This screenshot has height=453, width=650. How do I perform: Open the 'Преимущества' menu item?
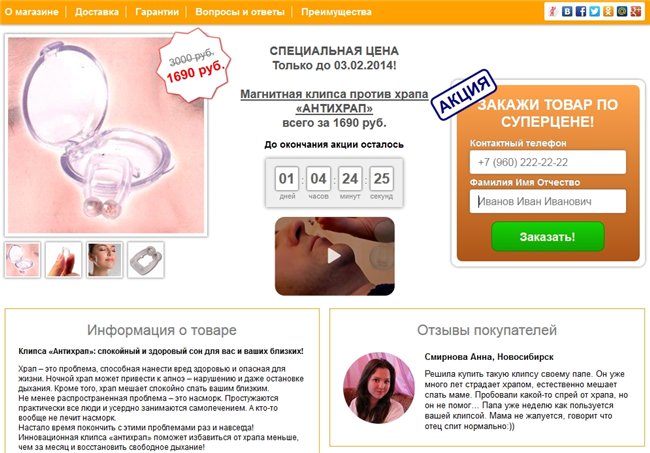coord(336,12)
